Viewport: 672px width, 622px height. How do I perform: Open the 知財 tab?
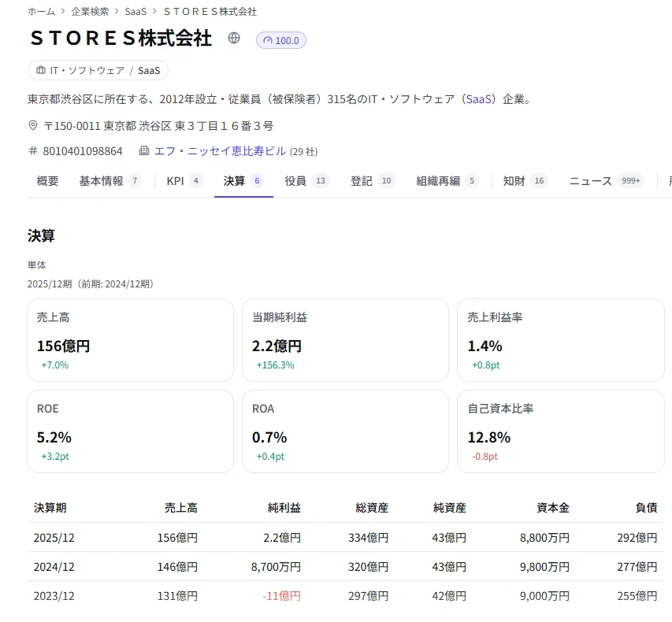pyautogui.click(x=525, y=181)
